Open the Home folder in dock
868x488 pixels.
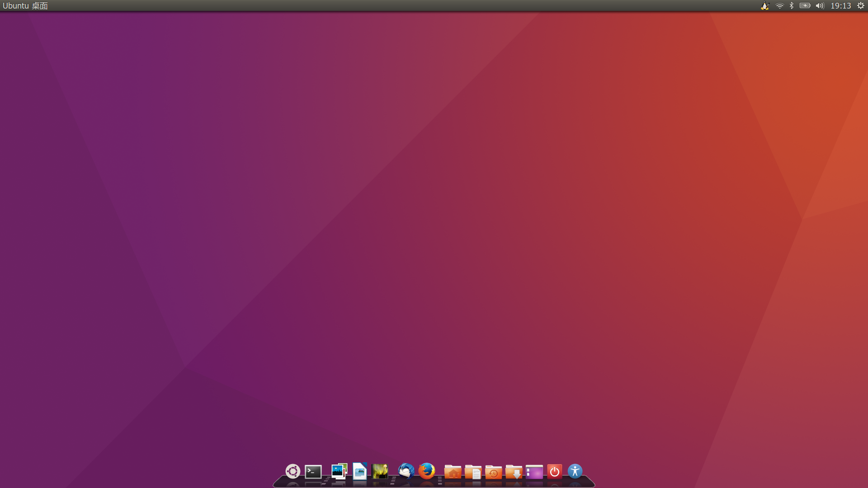click(453, 472)
